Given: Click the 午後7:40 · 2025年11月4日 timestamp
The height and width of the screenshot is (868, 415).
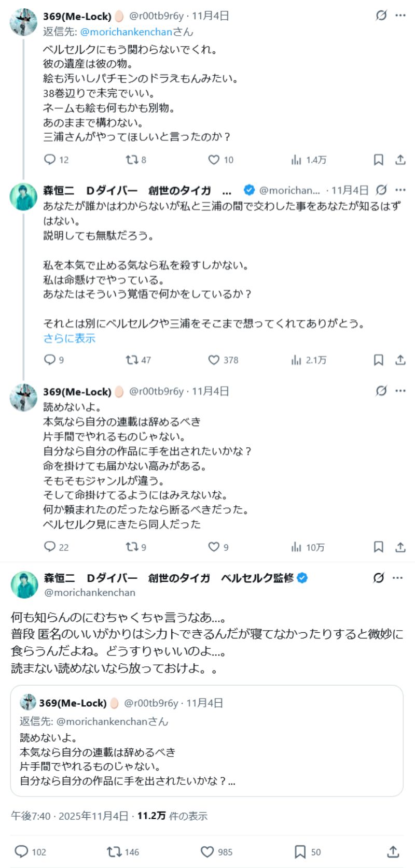Looking at the screenshot, I should point(70,816).
